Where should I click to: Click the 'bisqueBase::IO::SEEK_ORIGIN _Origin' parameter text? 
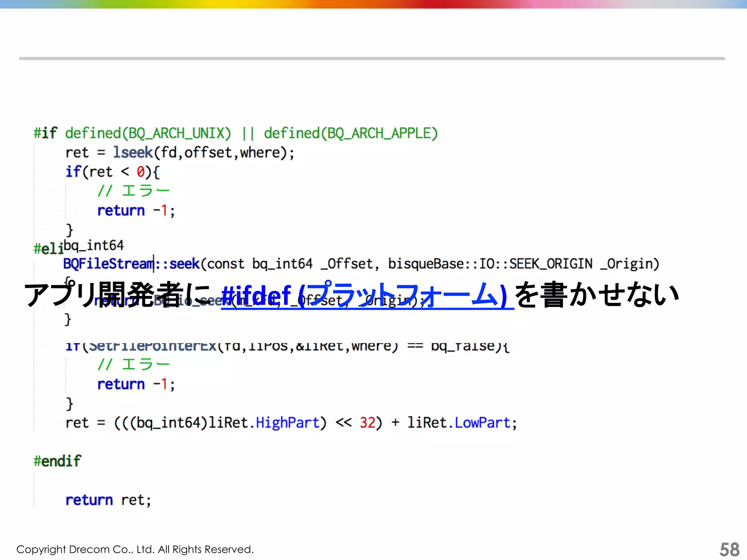tap(524, 264)
